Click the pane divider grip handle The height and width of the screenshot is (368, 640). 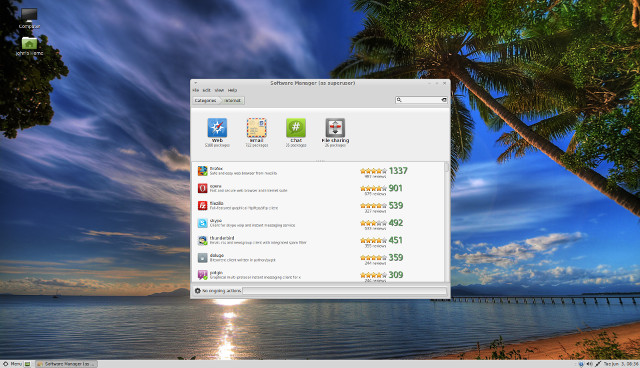click(320, 161)
